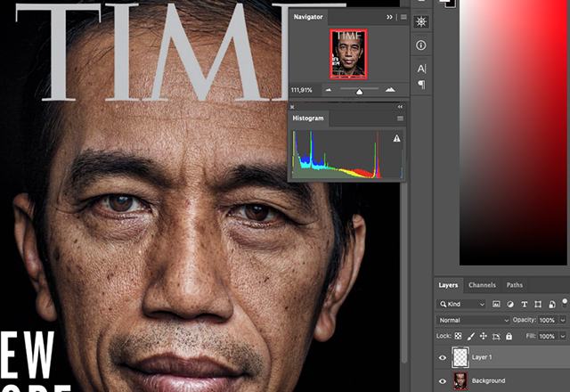Pick a color in the red color field
This screenshot has height=392, width=570.
[513, 133]
